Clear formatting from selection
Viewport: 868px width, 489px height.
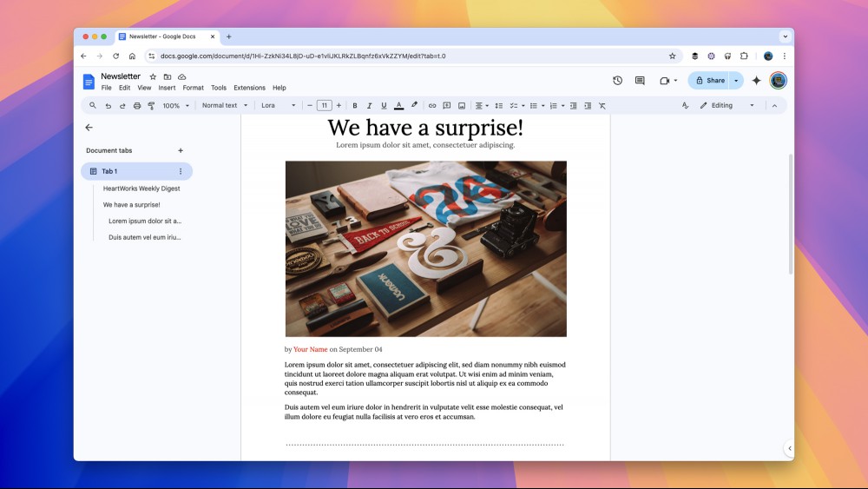pos(602,106)
